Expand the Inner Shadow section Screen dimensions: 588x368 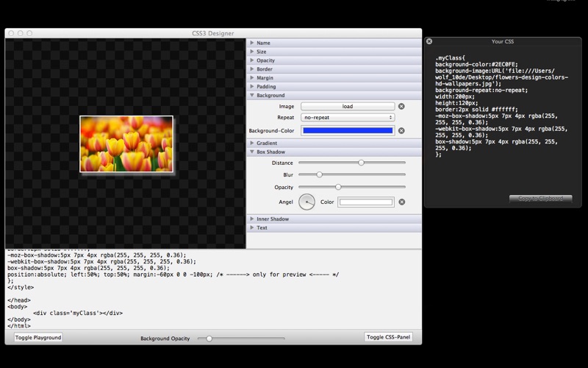(x=334, y=219)
